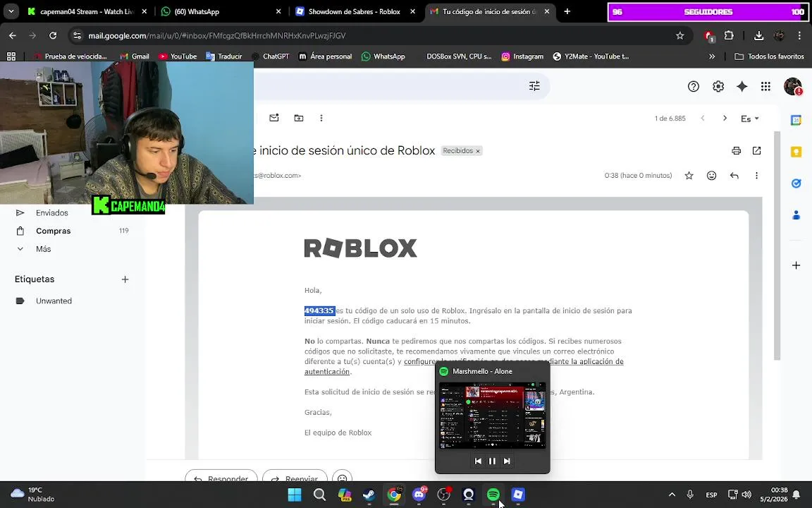Screen dimensions: 812x508
Task: Skip to next Spotify track
Action: tap(507, 461)
